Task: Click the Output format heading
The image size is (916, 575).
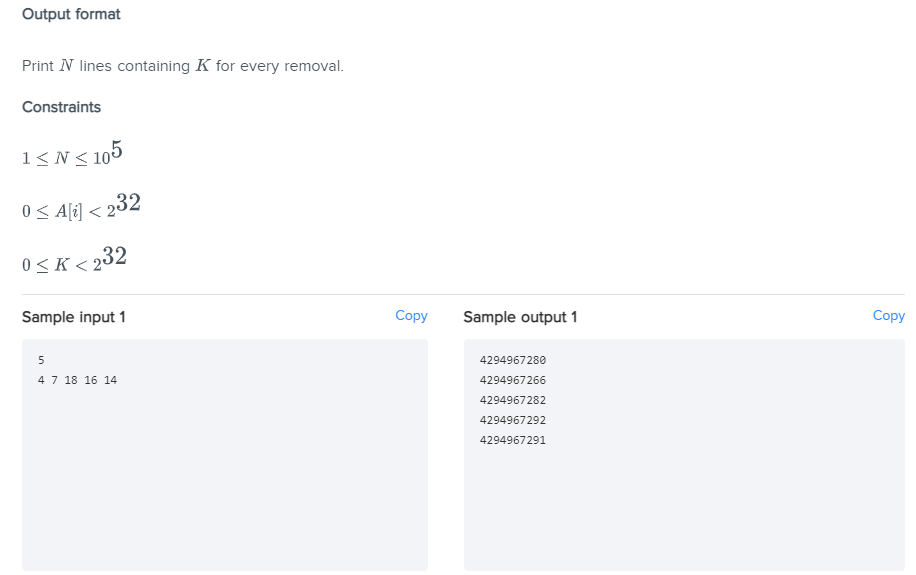Action: (71, 14)
